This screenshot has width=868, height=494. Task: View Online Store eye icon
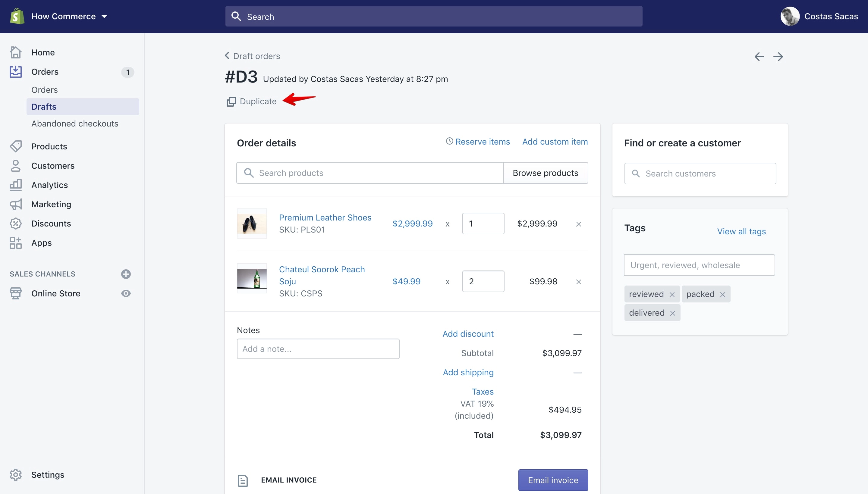click(126, 293)
